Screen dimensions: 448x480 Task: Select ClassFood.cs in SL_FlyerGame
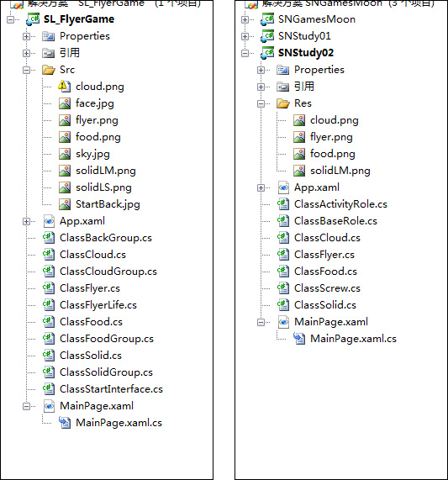(x=91, y=322)
